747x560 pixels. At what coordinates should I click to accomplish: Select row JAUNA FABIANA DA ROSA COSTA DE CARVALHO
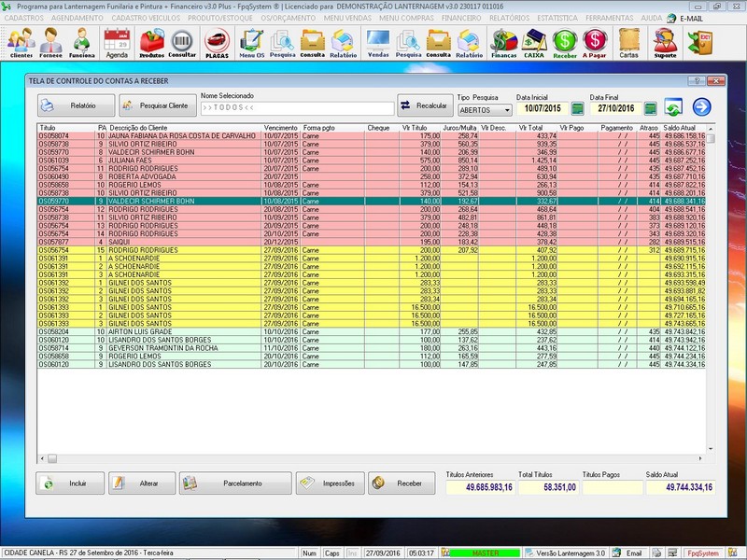pyautogui.click(x=371, y=135)
